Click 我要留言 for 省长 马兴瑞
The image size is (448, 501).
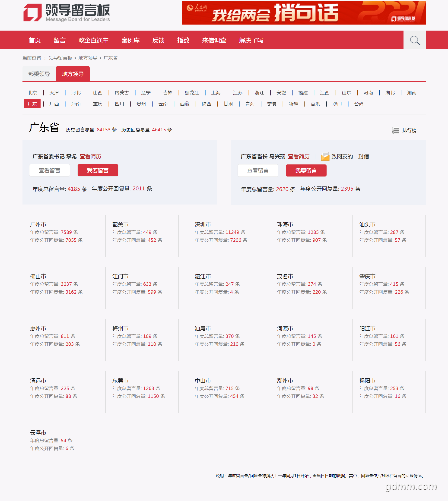click(x=306, y=171)
